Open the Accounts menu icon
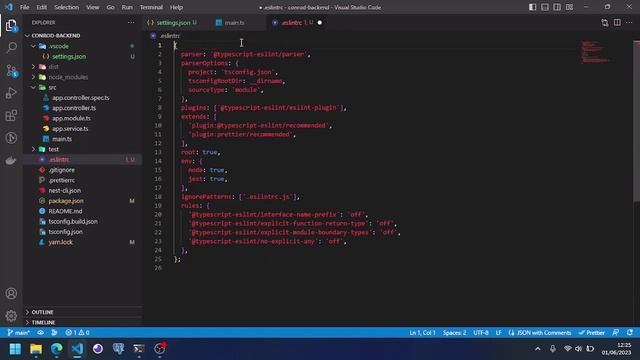This screenshot has height=360, width=640. [11, 293]
